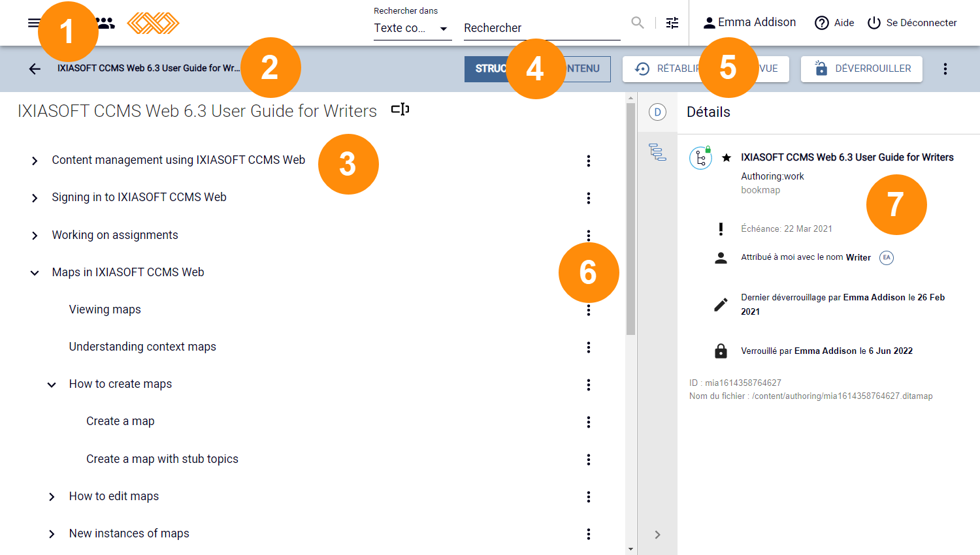This screenshot has height=555, width=980.
Task: Open the Rechercher dans dropdown
Action: pos(412,28)
